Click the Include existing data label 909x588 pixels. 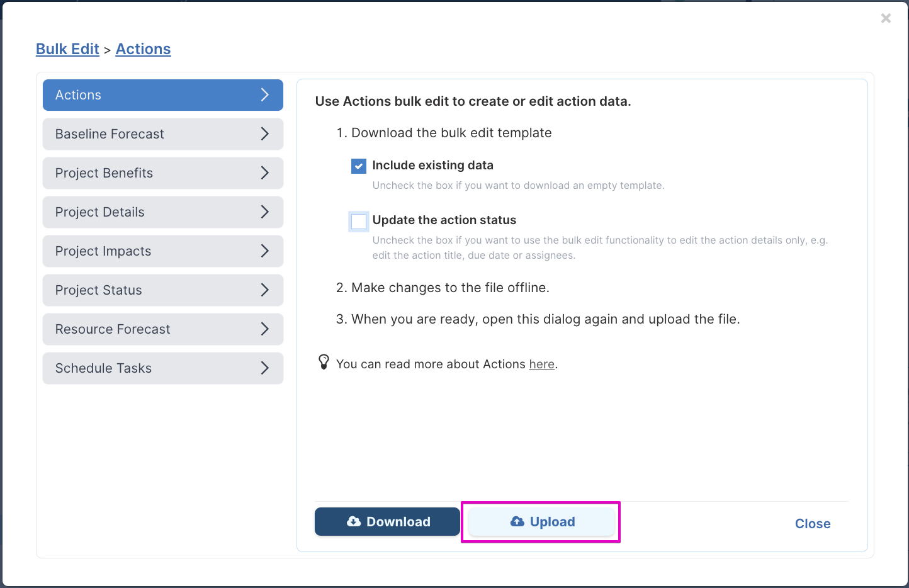(433, 166)
